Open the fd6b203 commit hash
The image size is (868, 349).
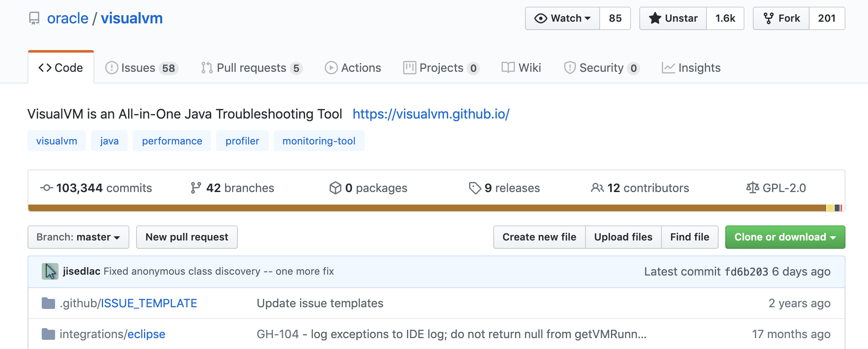point(747,272)
